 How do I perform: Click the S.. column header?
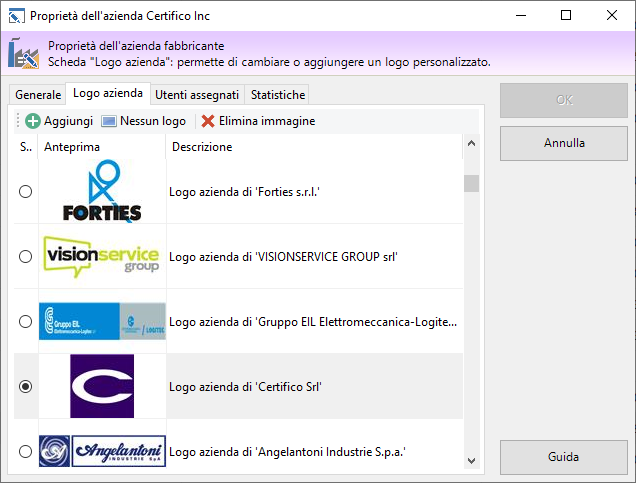pyautogui.click(x=26, y=147)
